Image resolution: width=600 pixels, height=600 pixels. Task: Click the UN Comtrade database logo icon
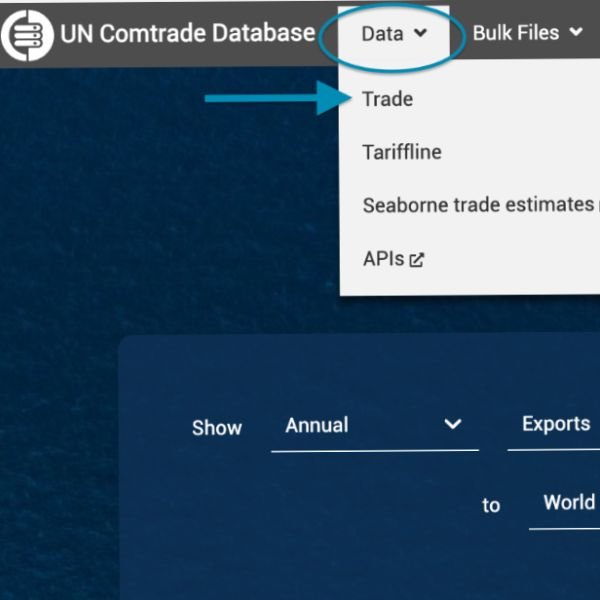[x=27, y=35]
